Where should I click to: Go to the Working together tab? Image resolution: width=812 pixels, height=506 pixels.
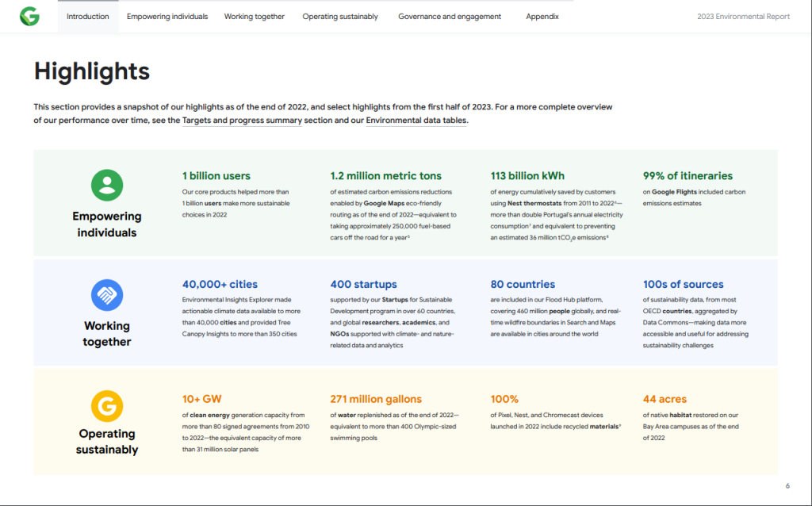coord(255,17)
